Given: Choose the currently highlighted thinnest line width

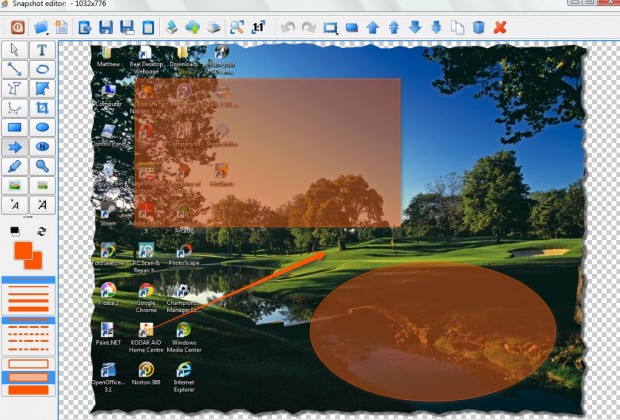Looking at the screenshot, I should pyautogui.click(x=28, y=280).
